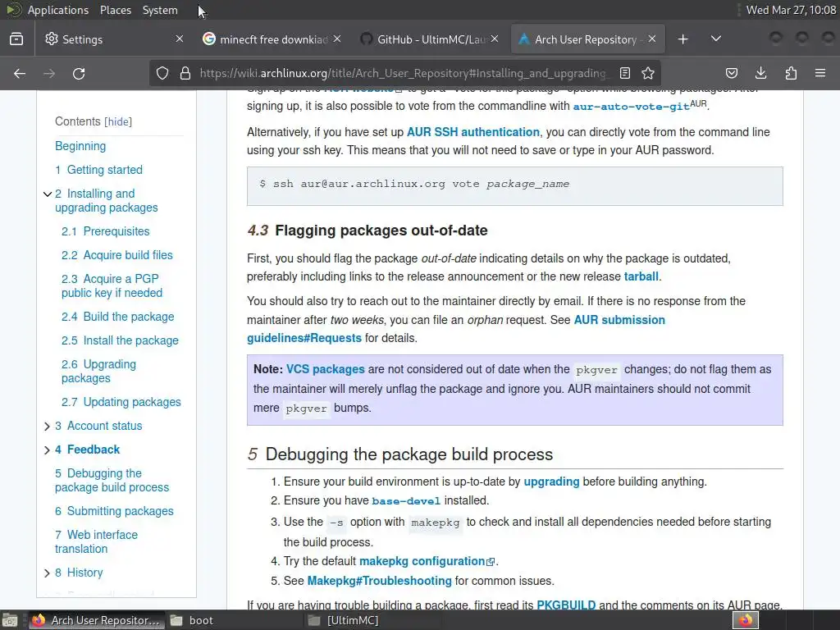Open the makepkg configuration external link
The image size is (840, 630).
coord(427,561)
